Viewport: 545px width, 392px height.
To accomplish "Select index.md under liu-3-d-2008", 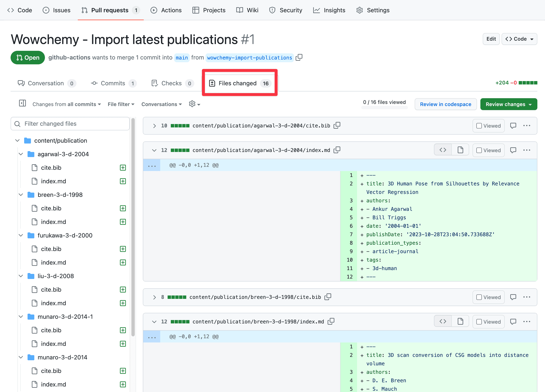I will (x=53, y=303).
